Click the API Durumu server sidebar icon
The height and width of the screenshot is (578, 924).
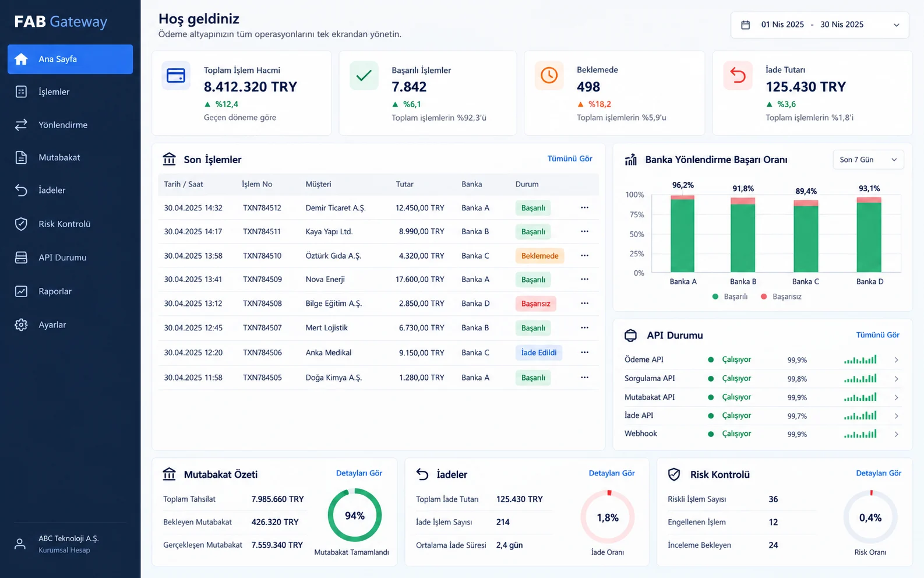[x=21, y=258]
